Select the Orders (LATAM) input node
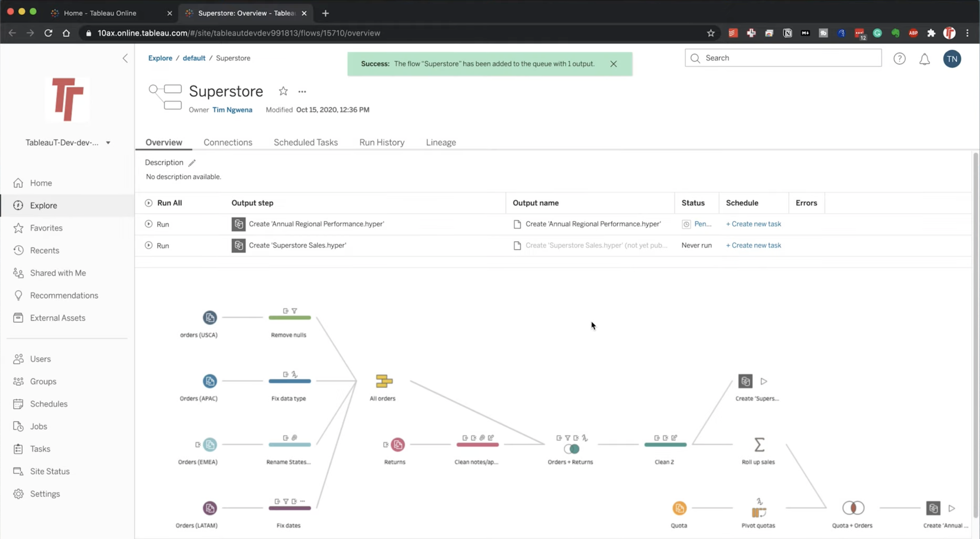This screenshot has height=539, width=980. tap(210, 508)
